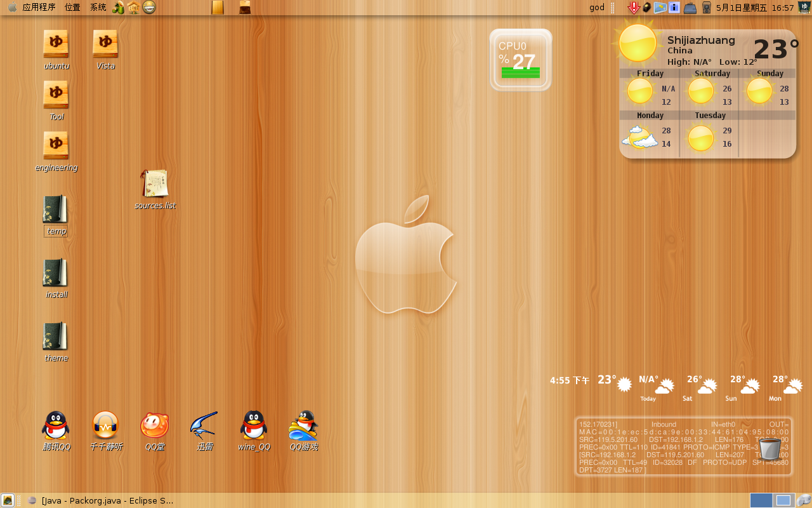
Task: Click the Today forecast in weather bar
Action: (x=656, y=387)
